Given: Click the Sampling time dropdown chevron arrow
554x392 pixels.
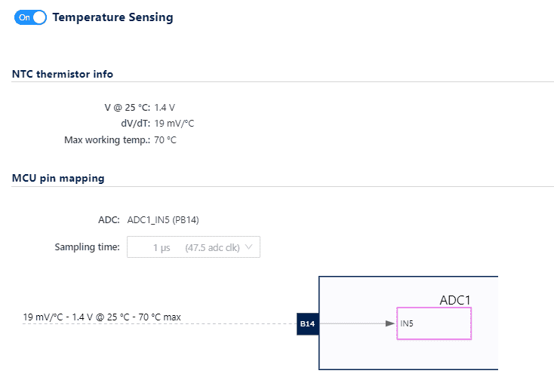Looking at the screenshot, I should [x=250, y=247].
